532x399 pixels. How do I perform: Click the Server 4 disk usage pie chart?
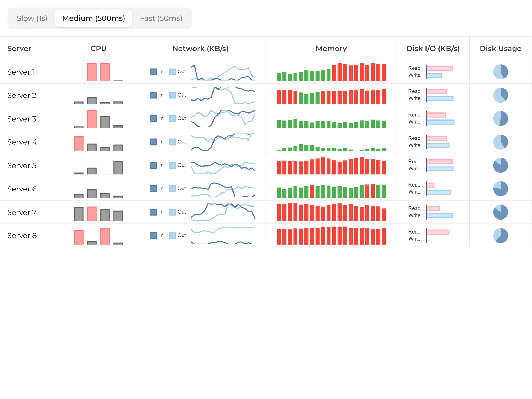click(x=501, y=142)
